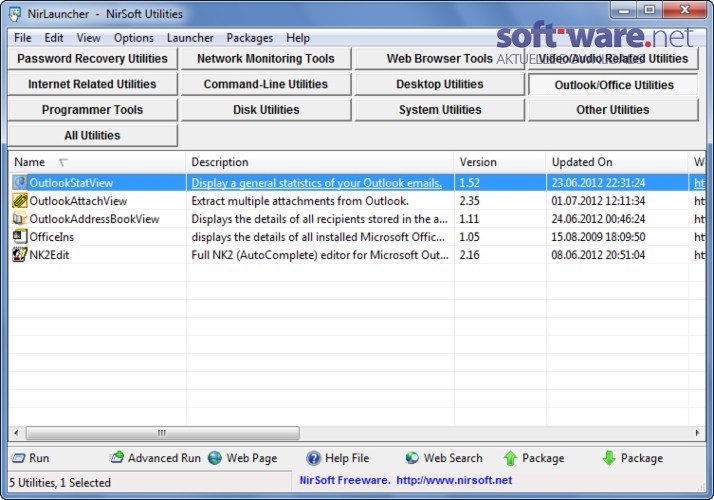Screen dimensions: 714x500
Task: Open the NirSoft Freeware nirsoft.net link
Action: point(406,480)
